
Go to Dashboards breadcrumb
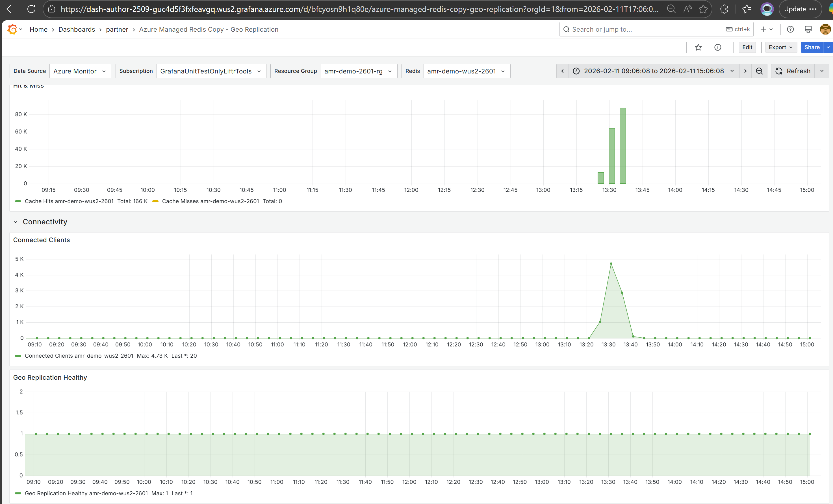[77, 29]
